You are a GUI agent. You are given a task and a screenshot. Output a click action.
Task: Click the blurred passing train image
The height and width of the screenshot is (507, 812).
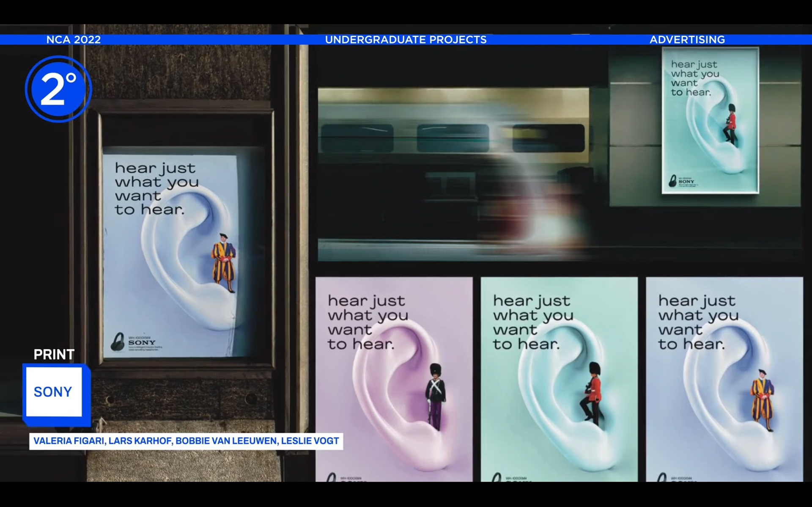(453, 174)
